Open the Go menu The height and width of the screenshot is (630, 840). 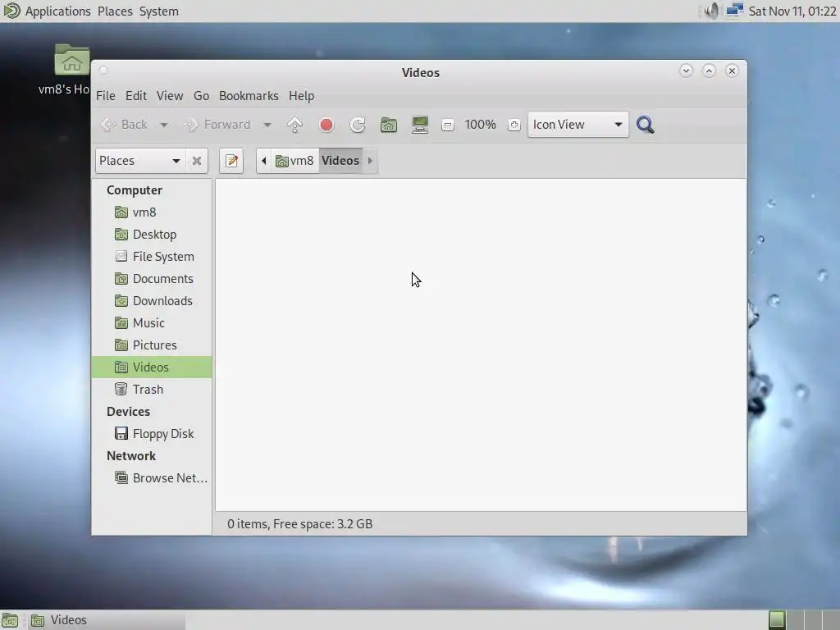tap(202, 96)
